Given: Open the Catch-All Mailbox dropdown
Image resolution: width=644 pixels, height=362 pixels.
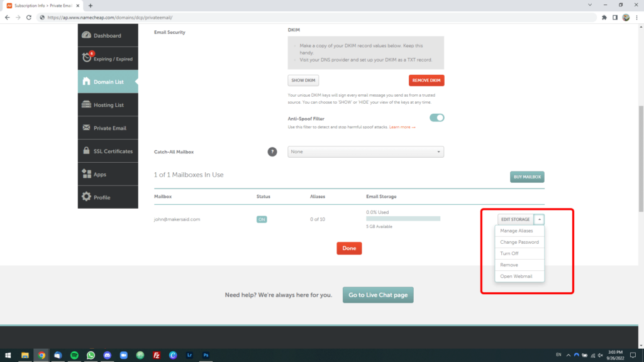Looking at the screenshot, I should (x=365, y=152).
